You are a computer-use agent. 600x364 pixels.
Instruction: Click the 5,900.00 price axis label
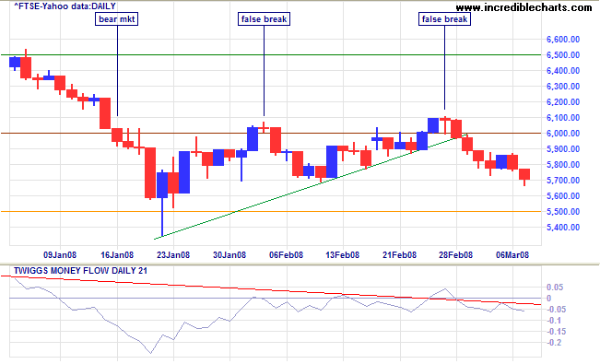[563, 149]
